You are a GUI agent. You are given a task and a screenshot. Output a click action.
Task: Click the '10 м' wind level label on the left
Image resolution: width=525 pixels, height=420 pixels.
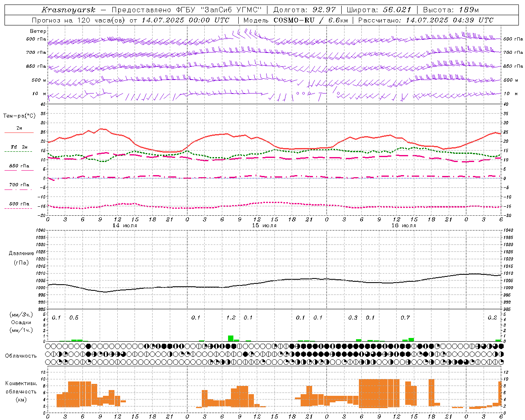39,94
